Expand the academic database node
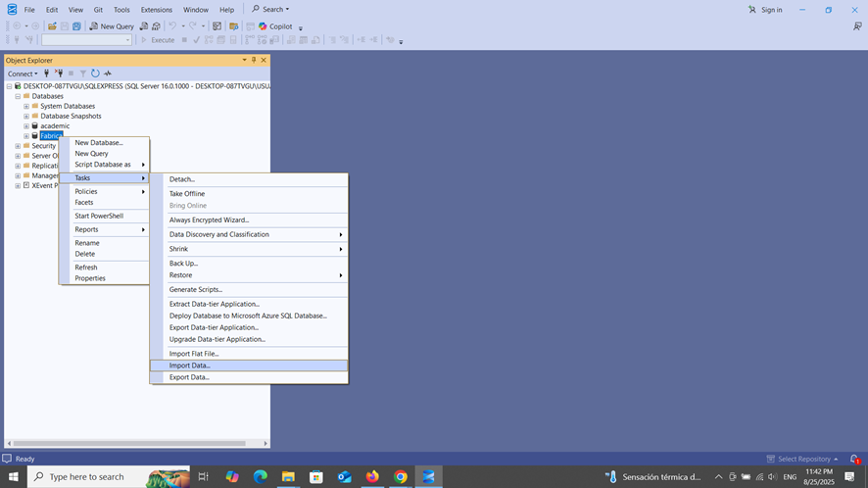This screenshot has height=488, width=868. pyautogui.click(x=26, y=125)
